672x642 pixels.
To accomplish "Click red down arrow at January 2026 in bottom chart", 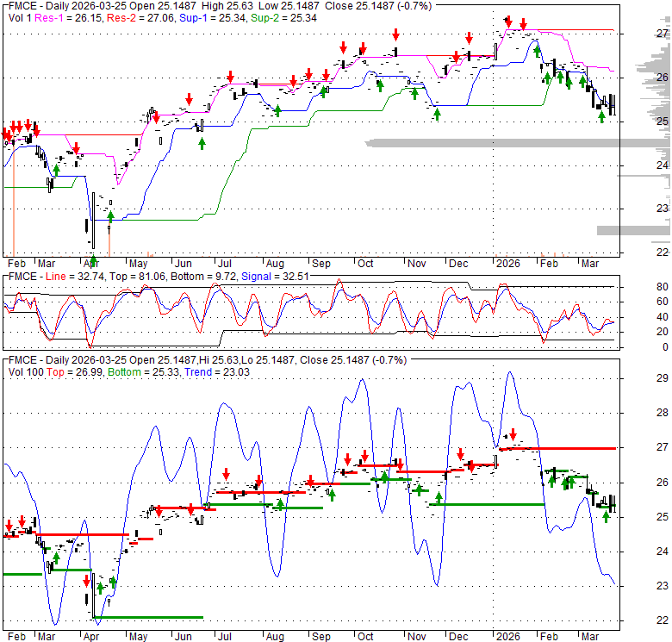I will [x=512, y=434].
